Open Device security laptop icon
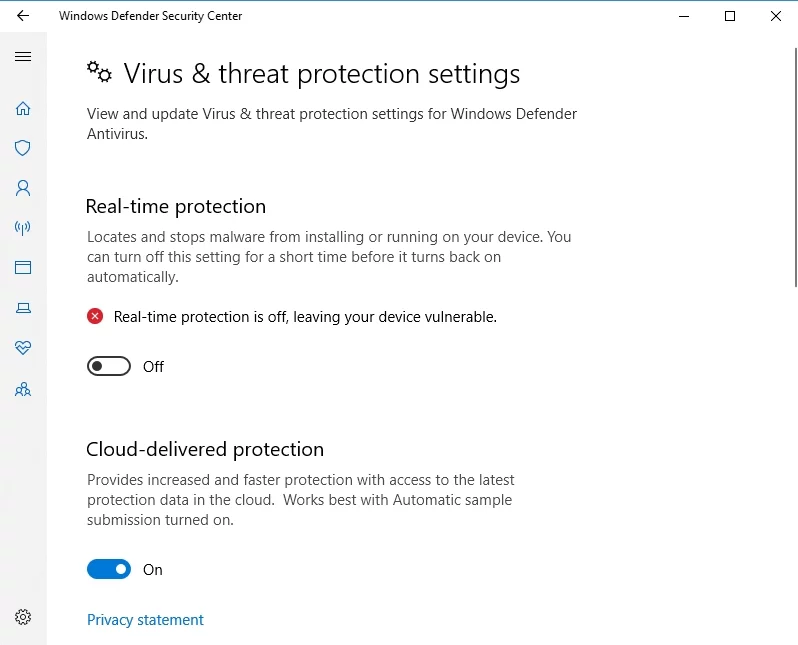 click(23, 308)
